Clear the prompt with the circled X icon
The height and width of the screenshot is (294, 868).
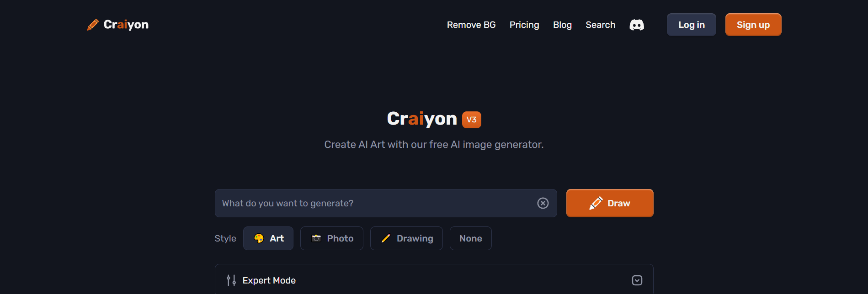pos(543,203)
